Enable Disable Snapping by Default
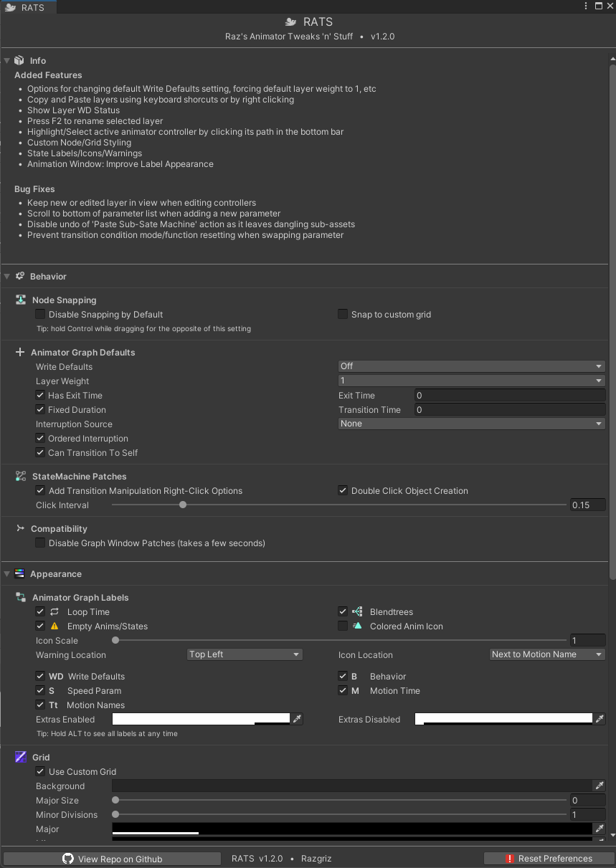The height and width of the screenshot is (868, 616). (x=40, y=314)
